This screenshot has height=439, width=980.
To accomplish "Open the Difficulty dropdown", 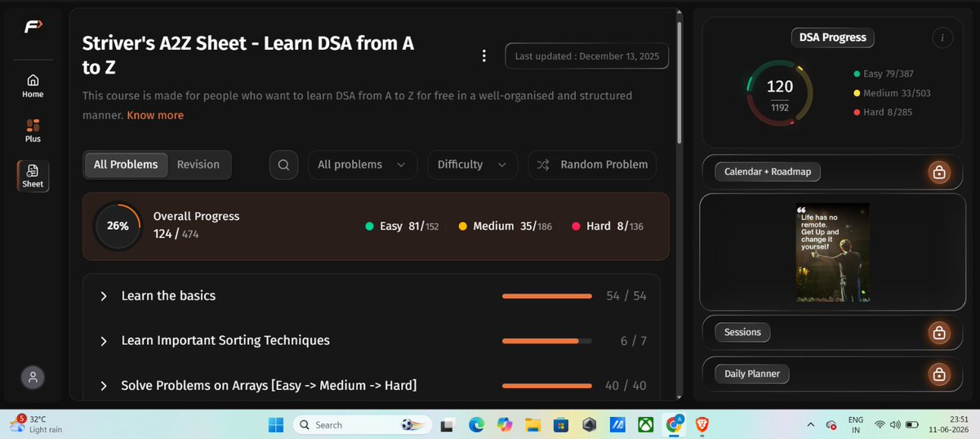I will click(x=472, y=164).
